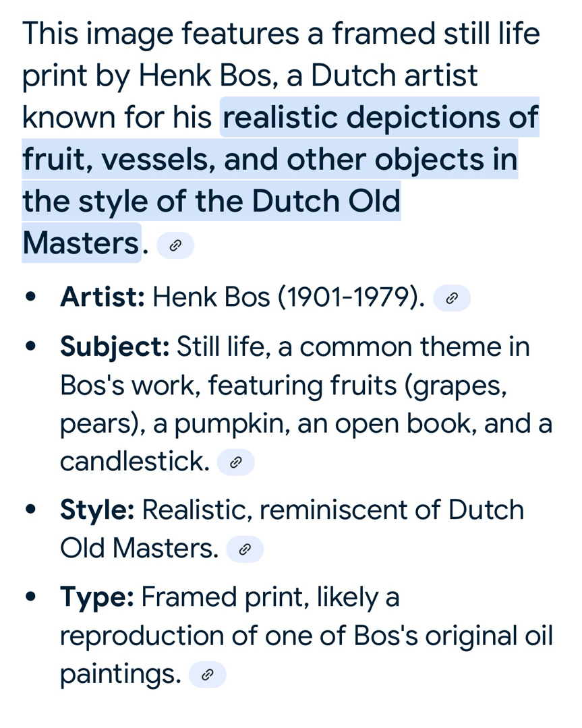Open the citation link beside Henk Bos (1901-1979)

pyautogui.click(x=452, y=298)
